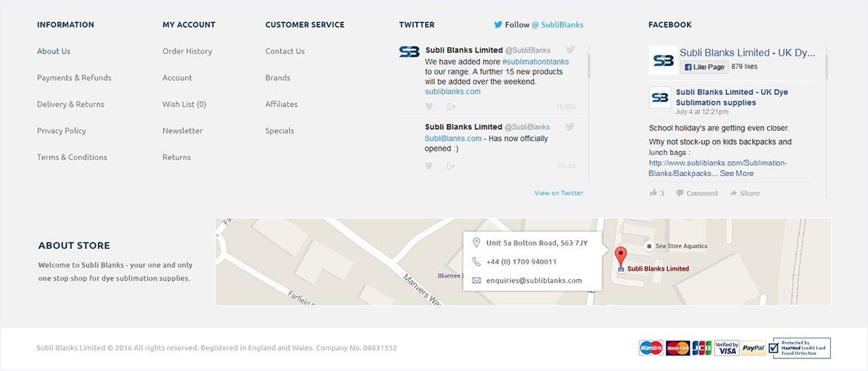The height and width of the screenshot is (371, 868).
Task: Click the Verified by VISA badge
Action: pyautogui.click(x=727, y=348)
